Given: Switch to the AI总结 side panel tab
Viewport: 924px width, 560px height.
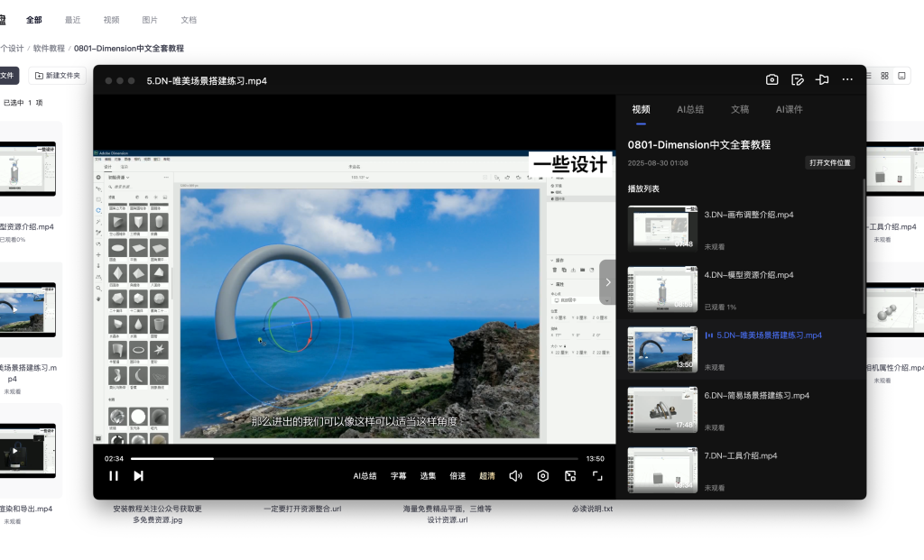Looking at the screenshot, I should click(690, 109).
